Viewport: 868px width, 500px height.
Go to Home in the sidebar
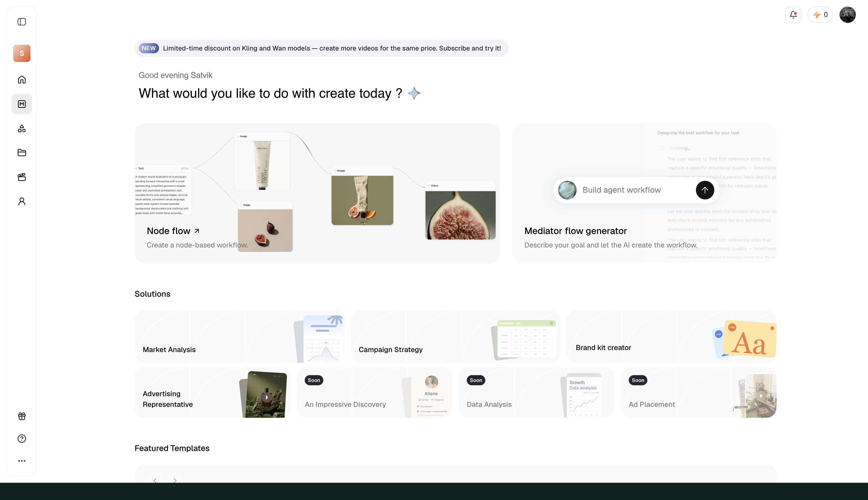coord(22,80)
